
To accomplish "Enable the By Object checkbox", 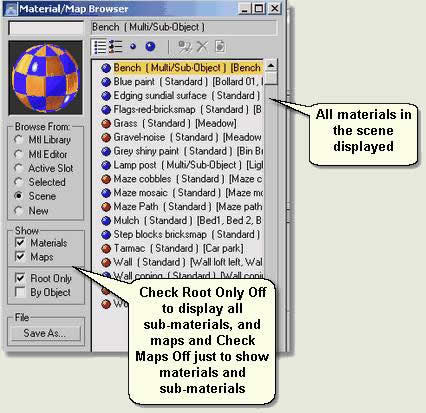I will (20, 292).
